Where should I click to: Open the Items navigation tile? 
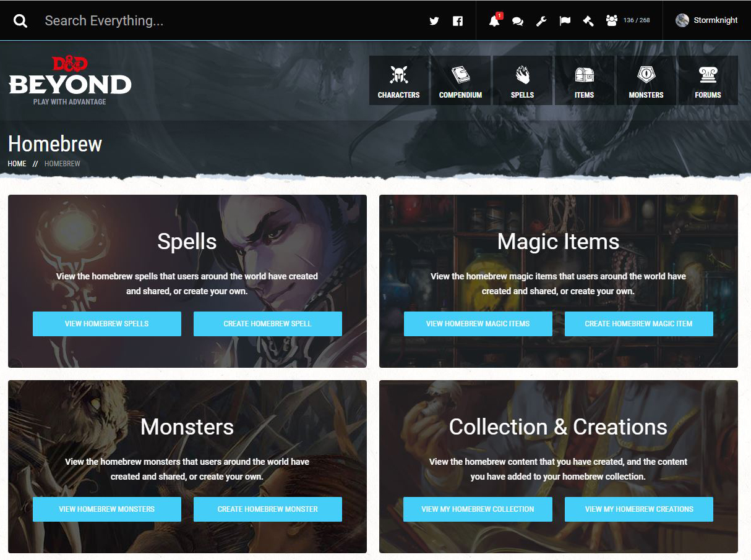pyautogui.click(x=584, y=80)
